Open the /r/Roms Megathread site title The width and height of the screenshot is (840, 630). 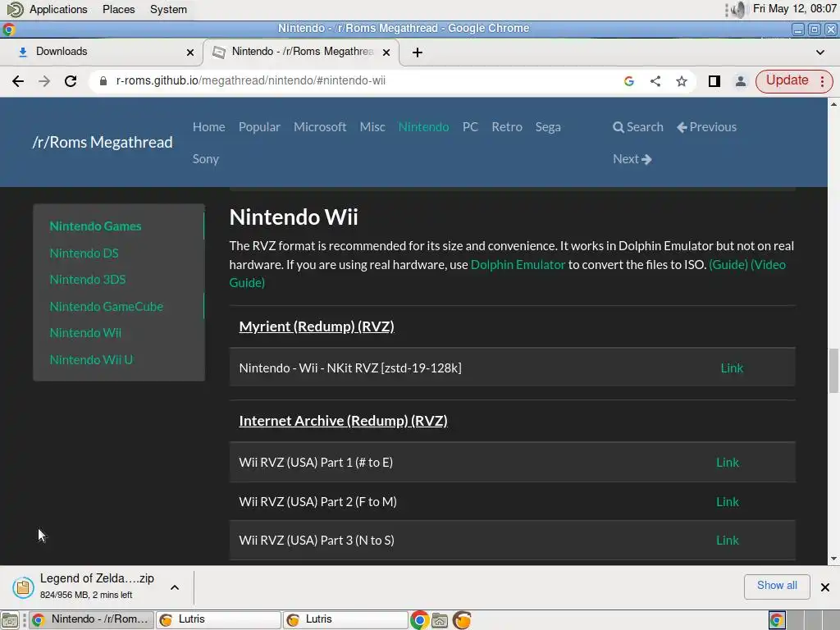103,142
